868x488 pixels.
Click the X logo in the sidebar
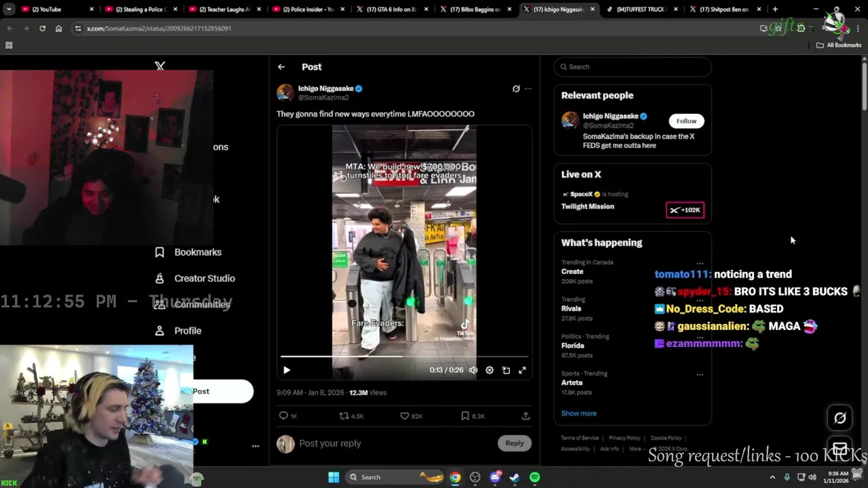coord(160,66)
